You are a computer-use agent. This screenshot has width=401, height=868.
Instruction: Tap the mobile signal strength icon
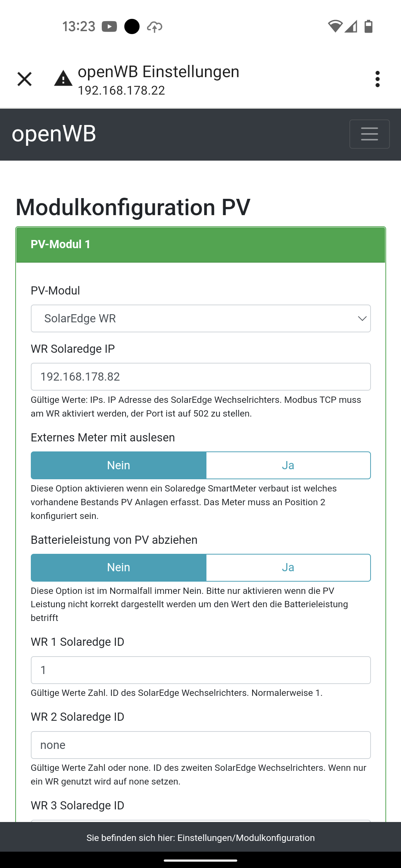[351, 26]
